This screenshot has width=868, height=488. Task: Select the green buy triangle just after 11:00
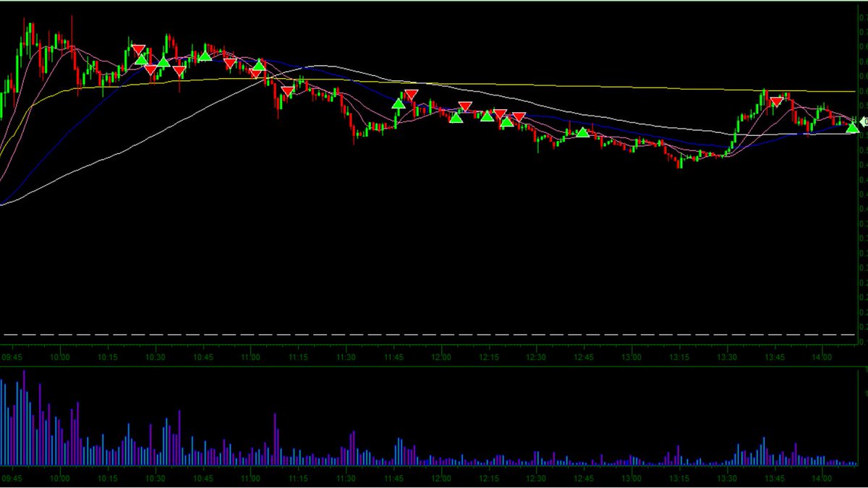tap(259, 66)
